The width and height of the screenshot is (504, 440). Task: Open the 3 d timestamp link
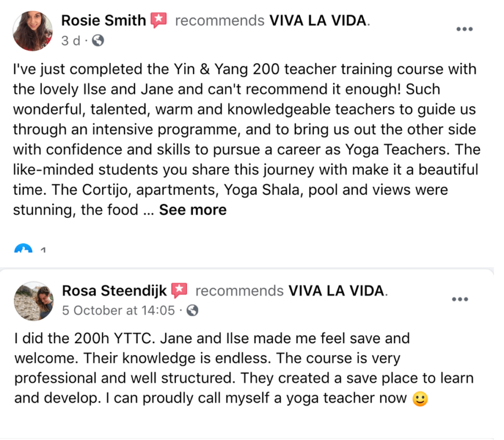(x=71, y=41)
